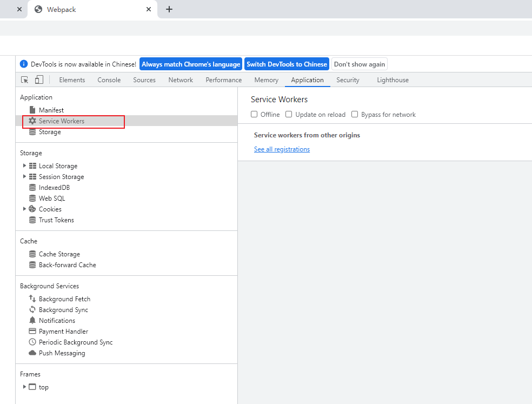Open Periodic Background Sync clock icon
Image resolution: width=532 pixels, height=404 pixels.
pos(32,342)
